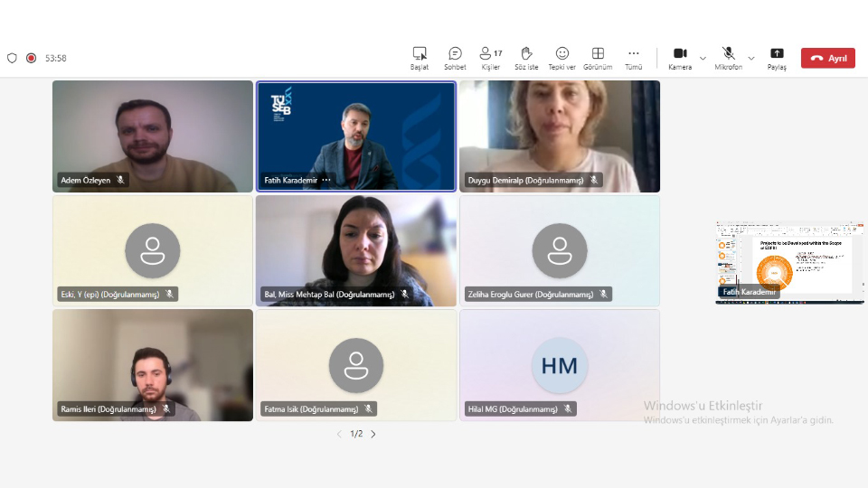Click the red recording indicator icon
Screen dimensions: 868x488
pos(31,58)
